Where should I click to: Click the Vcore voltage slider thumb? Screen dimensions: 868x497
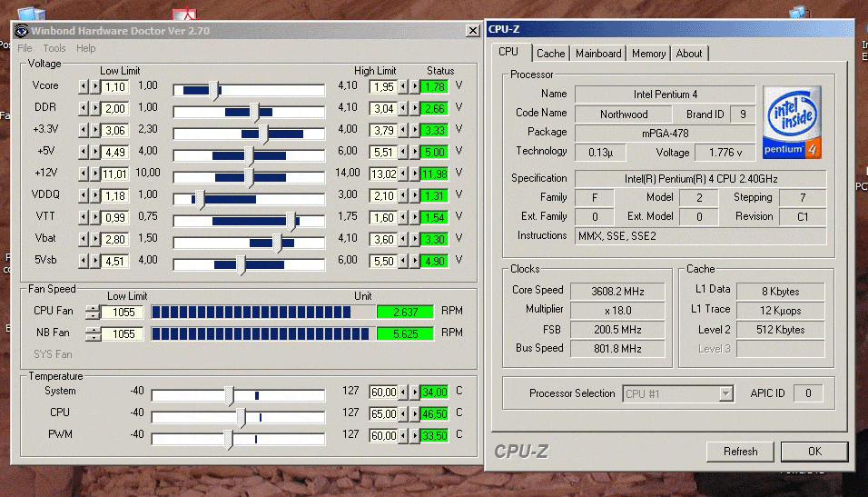coord(215,90)
